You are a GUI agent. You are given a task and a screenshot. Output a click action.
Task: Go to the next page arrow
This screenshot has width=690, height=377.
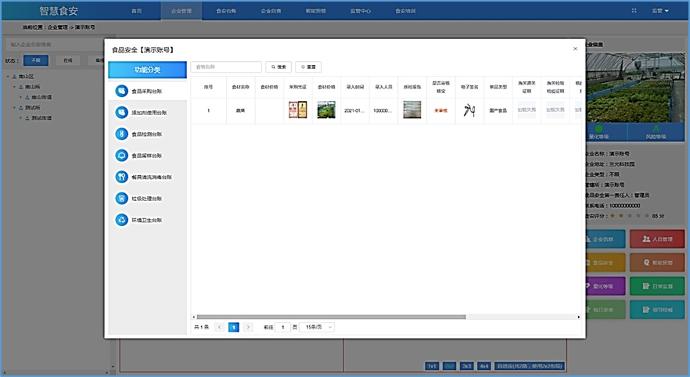(248, 327)
